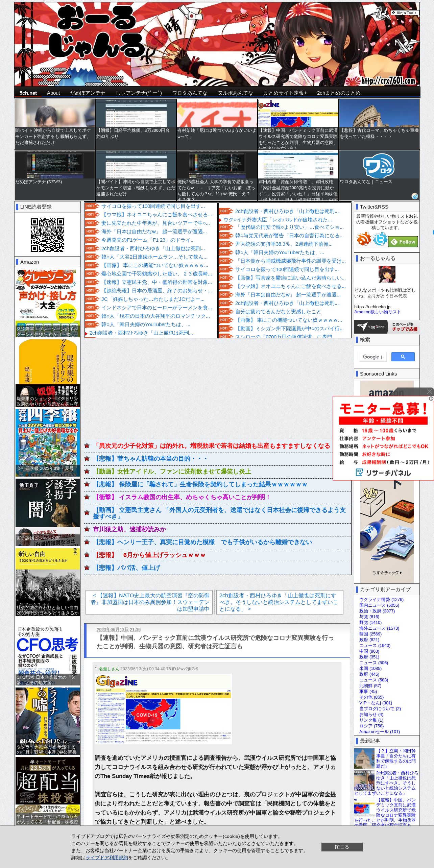The image size is (434, 868).
Task: Open HOT link 自分は疲れてるんだなと実感したこと
Action: pyautogui.click(x=278, y=311)
